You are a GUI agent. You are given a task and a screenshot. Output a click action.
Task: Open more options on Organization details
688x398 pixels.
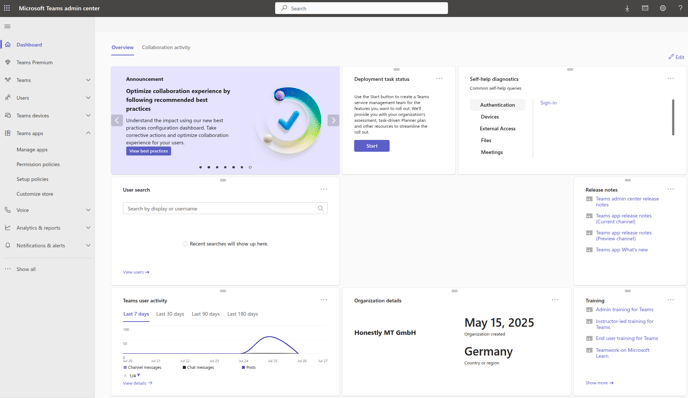tap(555, 300)
